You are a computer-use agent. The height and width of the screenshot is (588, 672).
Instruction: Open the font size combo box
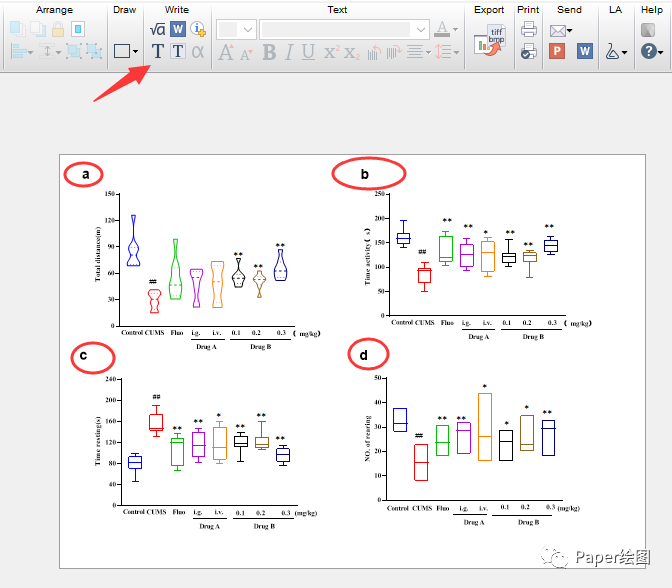tap(236, 30)
